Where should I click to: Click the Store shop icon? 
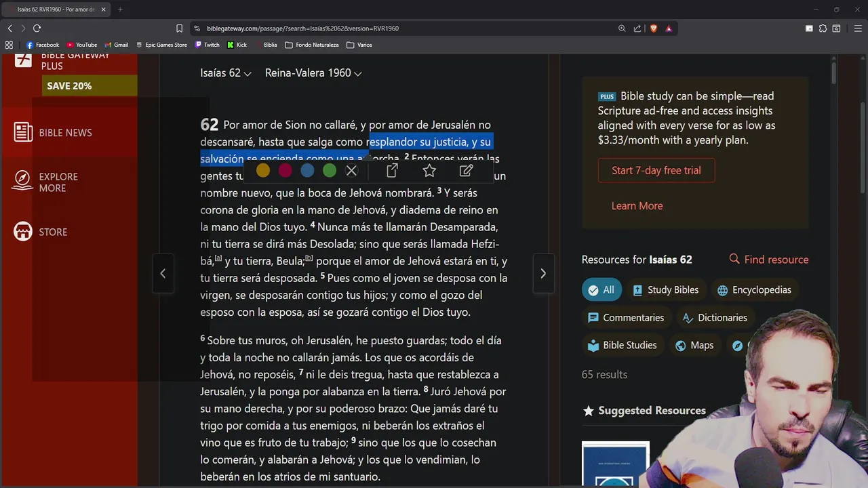(23, 232)
